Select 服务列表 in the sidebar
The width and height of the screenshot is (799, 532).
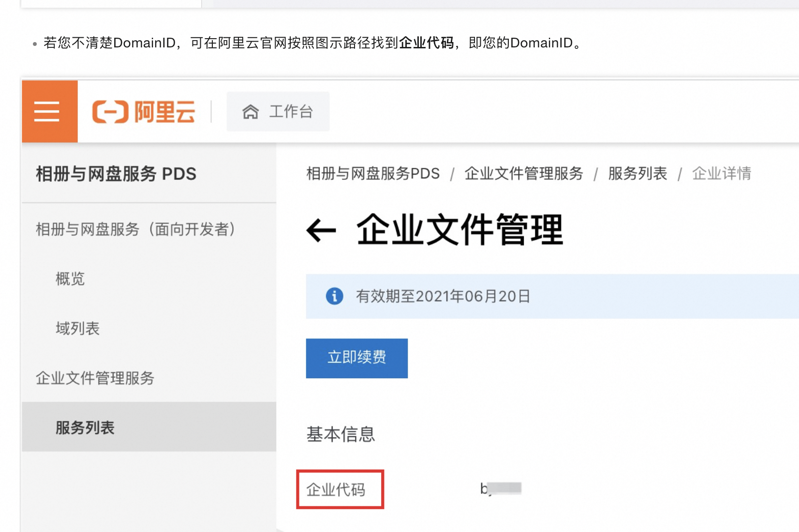click(x=149, y=427)
